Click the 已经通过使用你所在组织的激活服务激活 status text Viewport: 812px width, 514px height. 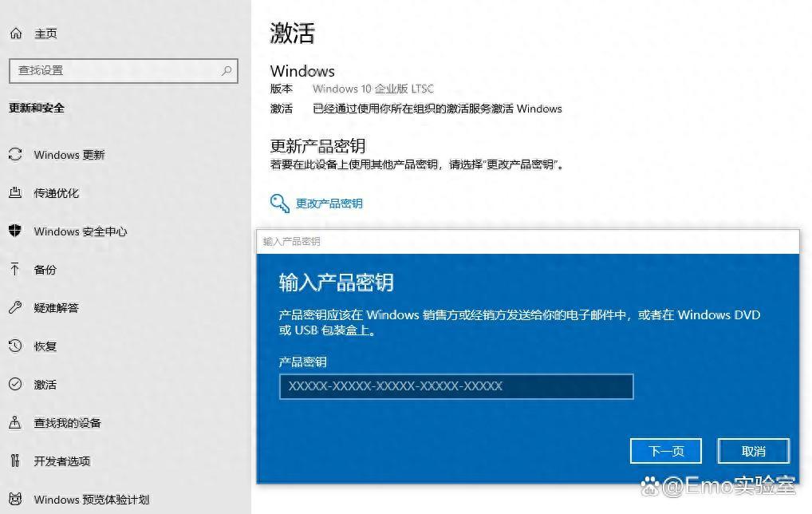click(x=437, y=109)
